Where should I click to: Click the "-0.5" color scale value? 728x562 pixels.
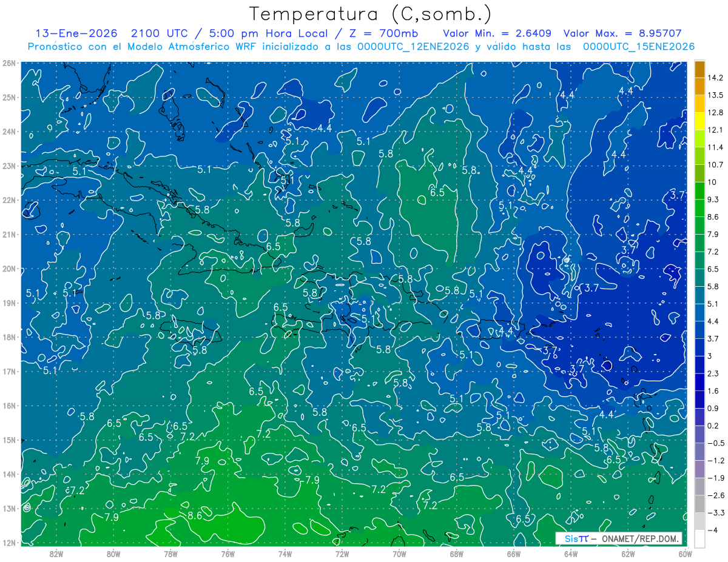pos(716,443)
